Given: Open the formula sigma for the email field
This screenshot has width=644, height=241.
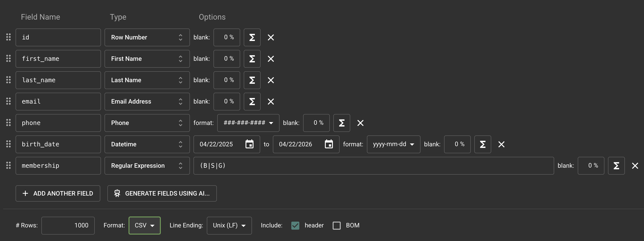Looking at the screenshot, I should [x=252, y=102].
